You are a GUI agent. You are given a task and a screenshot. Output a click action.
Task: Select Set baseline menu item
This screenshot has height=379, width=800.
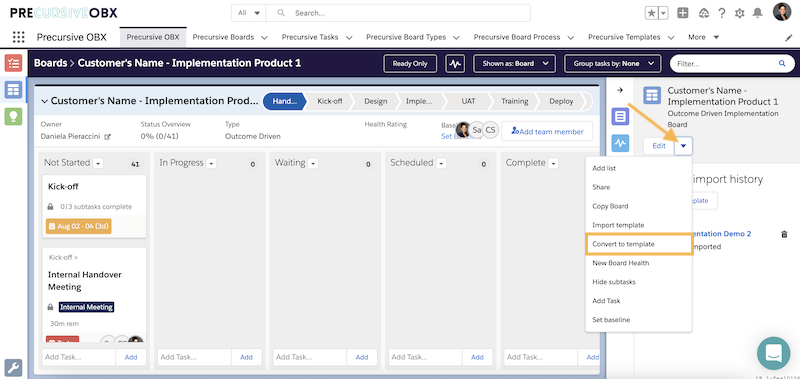[x=638, y=320]
